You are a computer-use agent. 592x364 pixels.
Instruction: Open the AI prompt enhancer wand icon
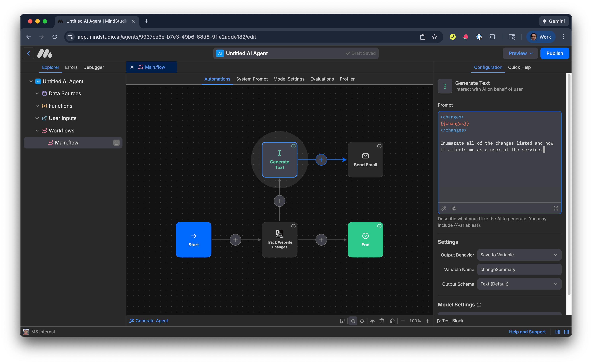(x=443, y=208)
